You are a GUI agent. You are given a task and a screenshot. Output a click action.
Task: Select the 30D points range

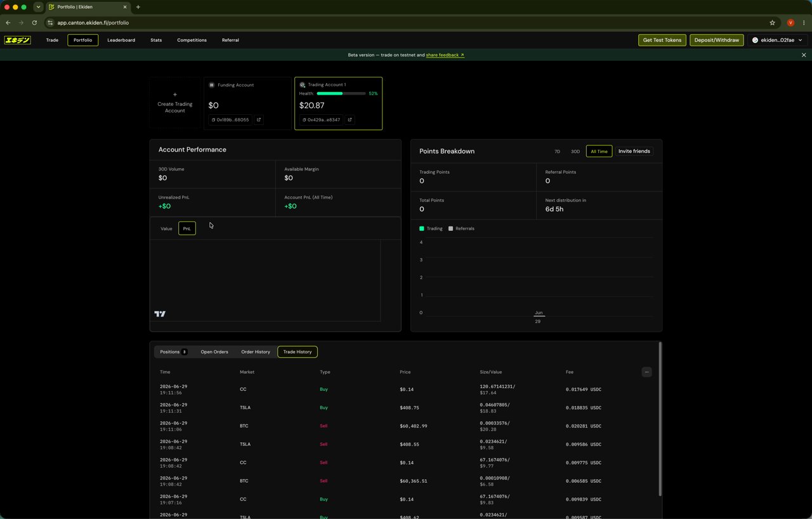[575, 152]
